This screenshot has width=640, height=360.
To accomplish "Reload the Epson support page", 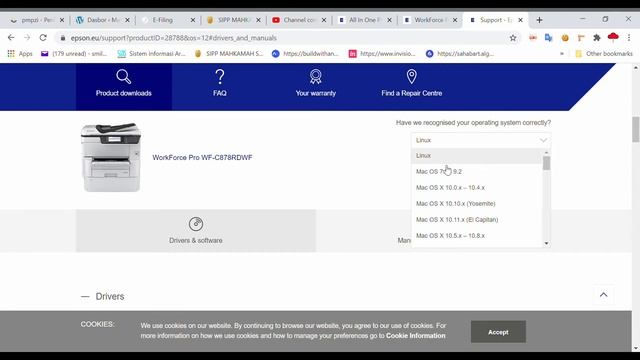I will 43,38.
